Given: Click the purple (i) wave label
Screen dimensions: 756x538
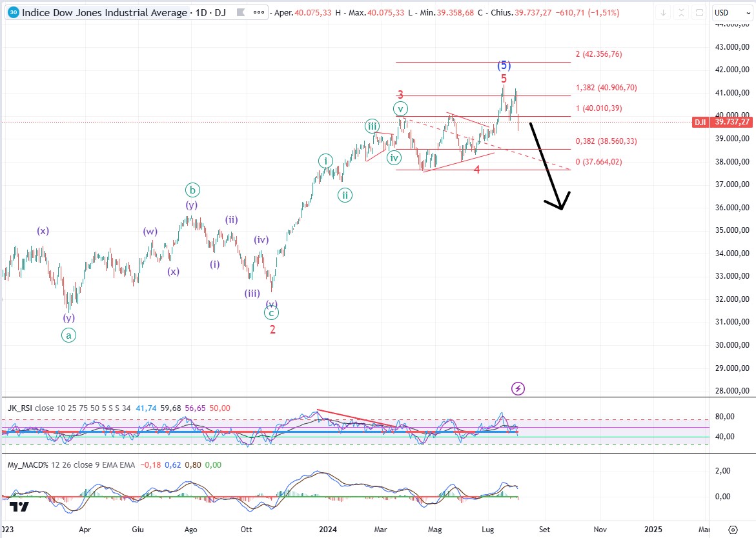Looking at the screenshot, I should pyautogui.click(x=214, y=264).
